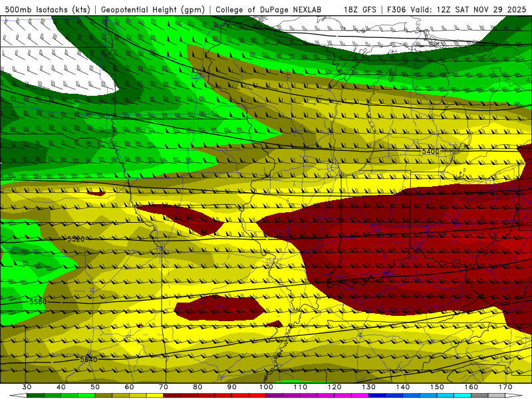This screenshot has height=399, width=532.
Task: Click the 5520 height contour label
Action: [x=76, y=239]
